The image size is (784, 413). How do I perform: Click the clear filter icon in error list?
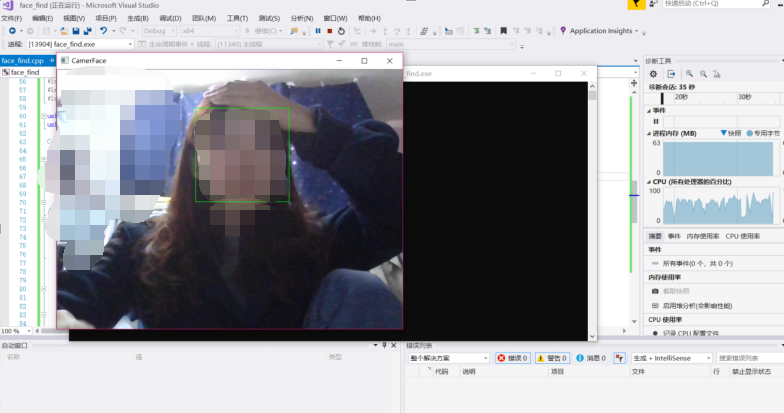pyautogui.click(x=620, y=358)
